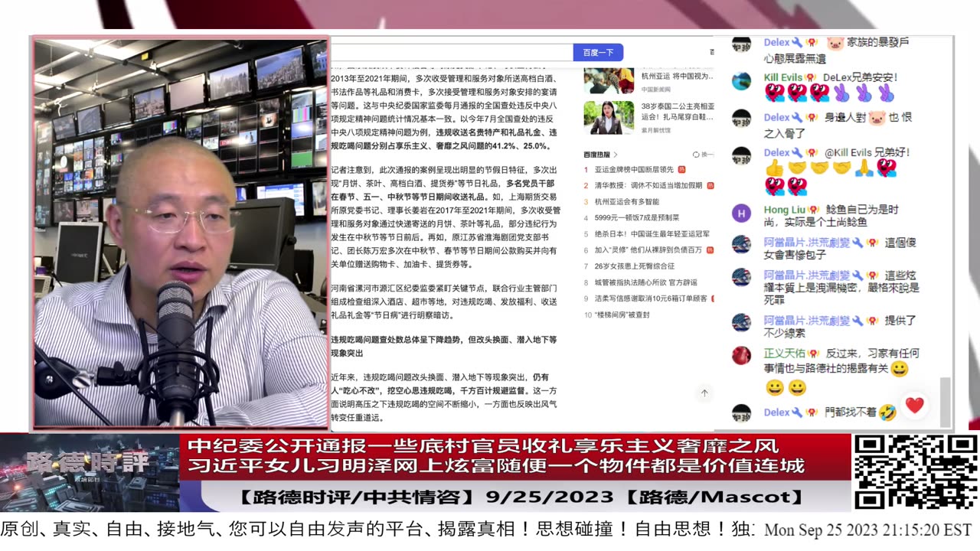The height and width of the screenshot is (551, 980).
Task: Click the 百度一下 search button
Action: tap(598, 53)
